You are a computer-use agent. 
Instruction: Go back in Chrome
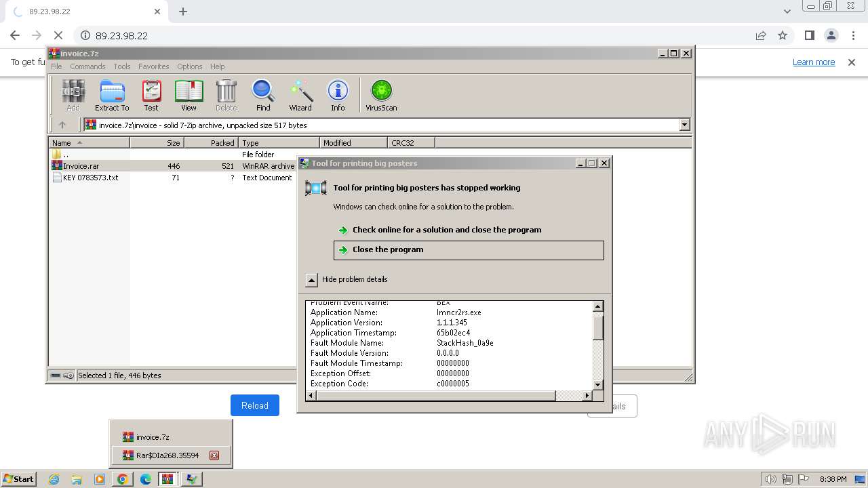tap(15, 35)
